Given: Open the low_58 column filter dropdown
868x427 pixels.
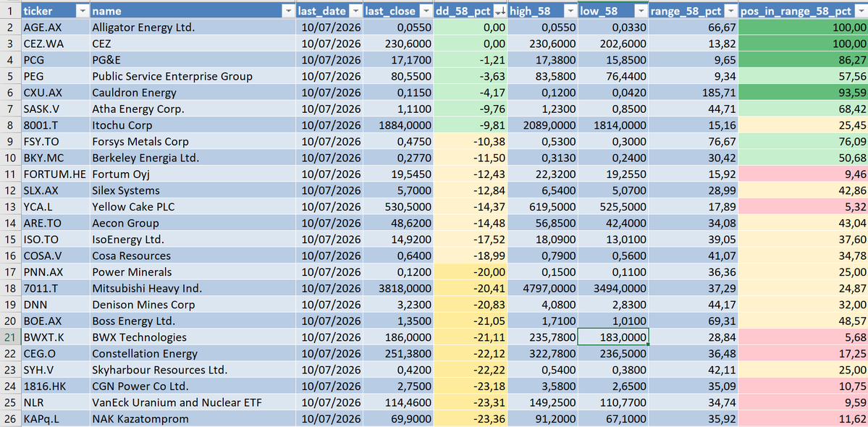Looking at the screenshot, I should tap(641, 11).
